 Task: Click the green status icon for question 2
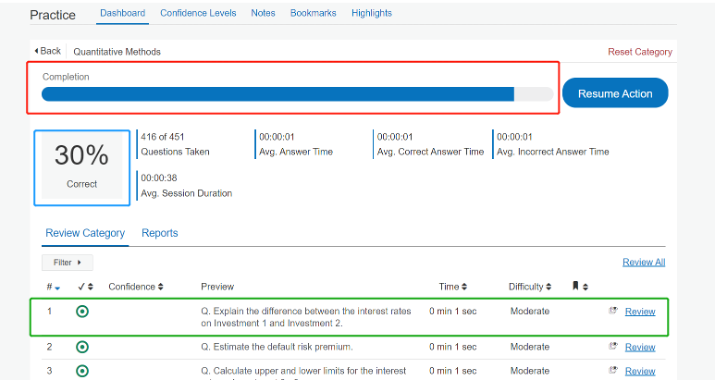click(82, 347)
